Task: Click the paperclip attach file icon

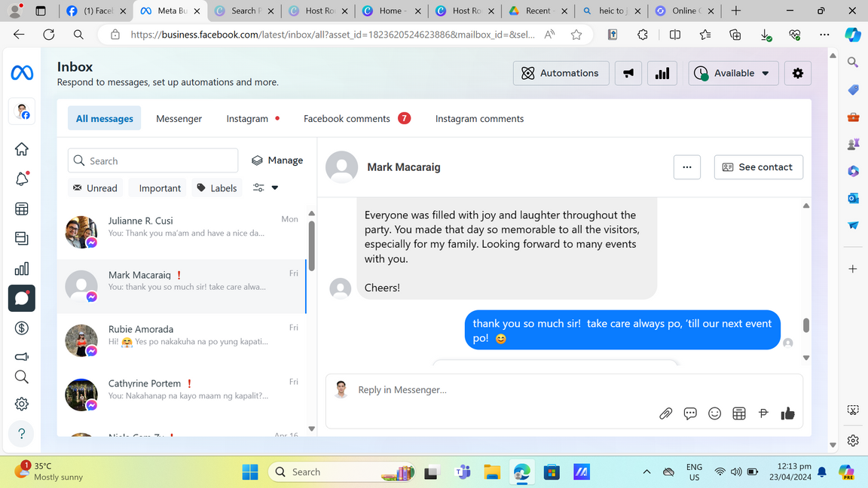Action: pos(665,413)
